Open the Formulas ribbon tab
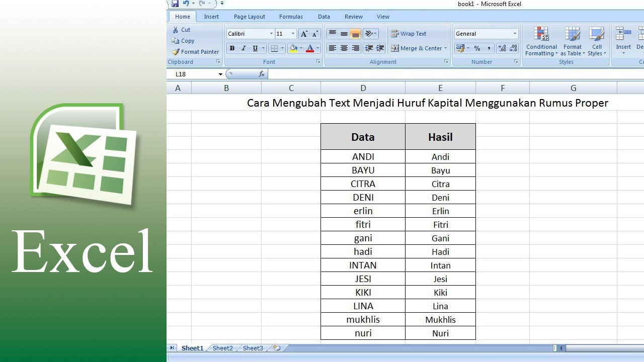 [x=291, y=17]
